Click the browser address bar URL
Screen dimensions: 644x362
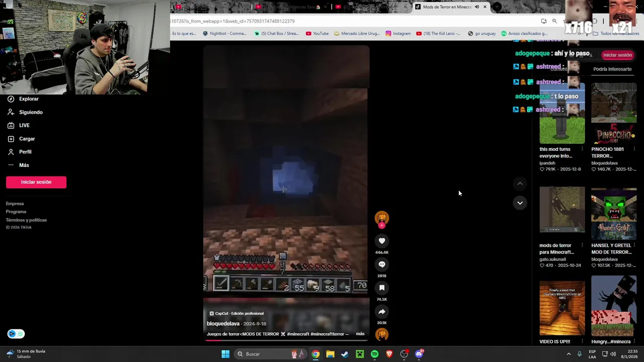[x=233, y=21]
